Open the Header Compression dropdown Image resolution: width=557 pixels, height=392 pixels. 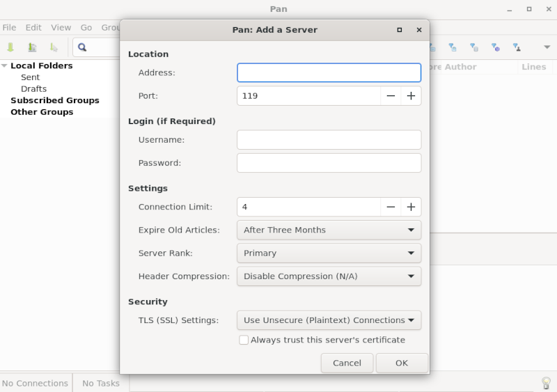329,276
